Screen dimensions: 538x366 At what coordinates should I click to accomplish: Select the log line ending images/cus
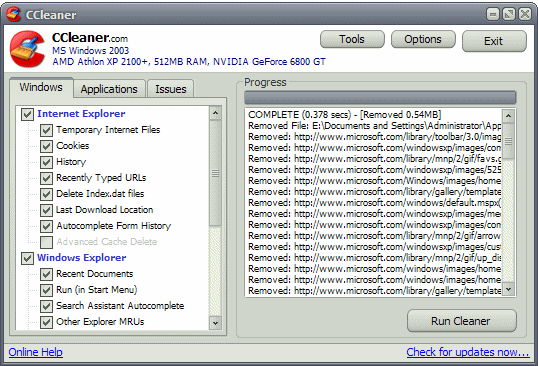point(374,247)
